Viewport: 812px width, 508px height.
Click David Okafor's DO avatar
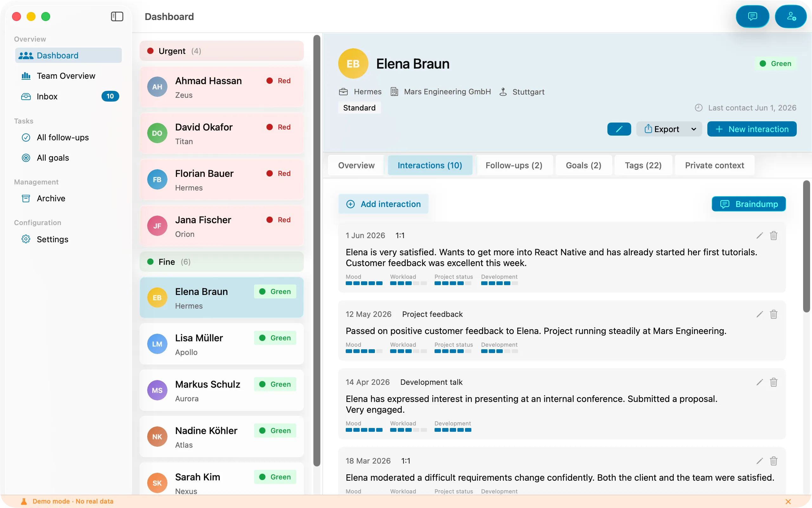157,133
